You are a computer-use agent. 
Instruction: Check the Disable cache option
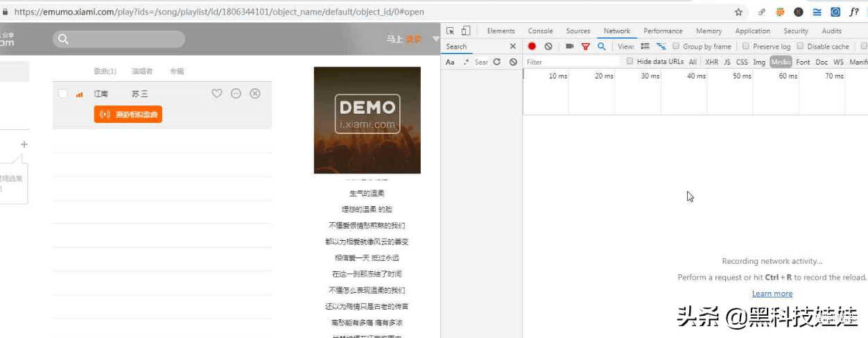[799, 47]
